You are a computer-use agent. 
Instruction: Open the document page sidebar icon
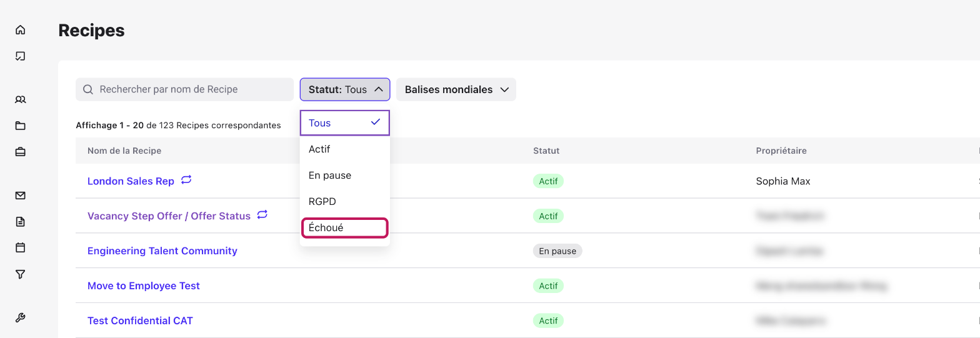pos(21,222)
